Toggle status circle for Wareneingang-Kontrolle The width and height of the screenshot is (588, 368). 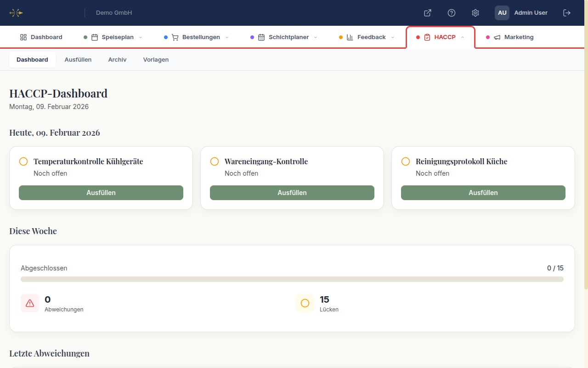pyautogui.click(x=215, y=161)
